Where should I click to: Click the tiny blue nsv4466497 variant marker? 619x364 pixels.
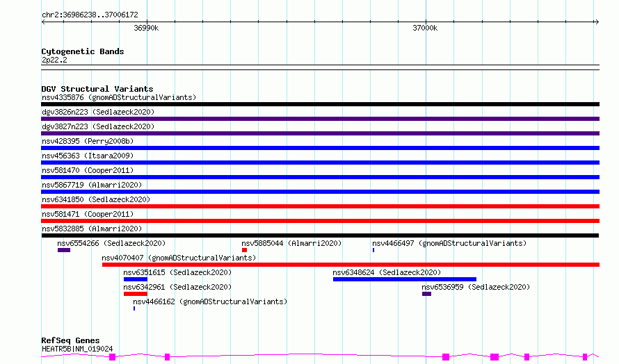tap(373, 250)
